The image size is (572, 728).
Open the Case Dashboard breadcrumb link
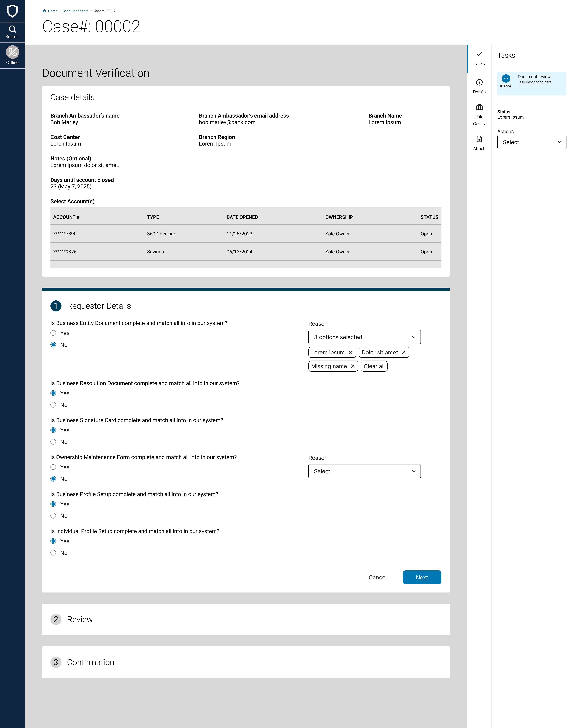click(75, 11)
